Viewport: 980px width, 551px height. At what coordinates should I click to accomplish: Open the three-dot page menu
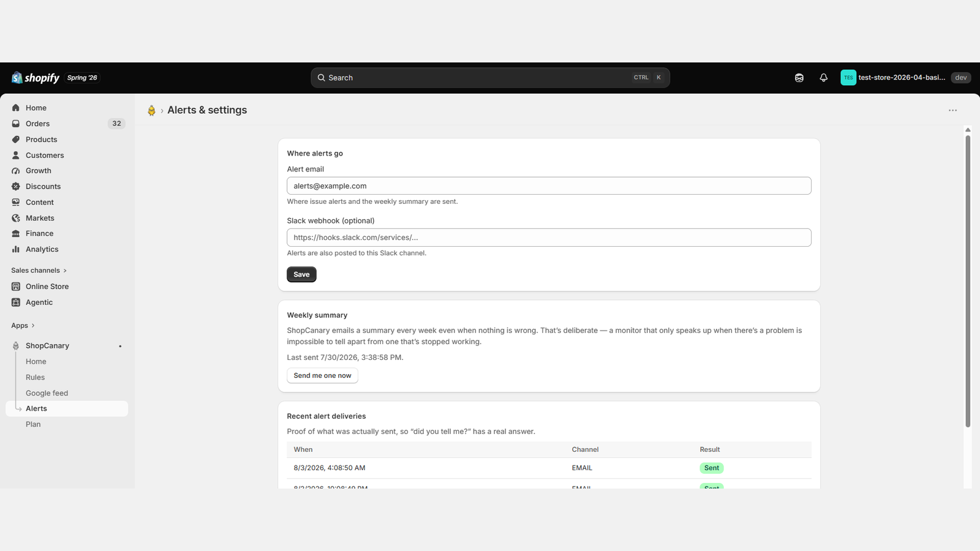pos(952,110)
